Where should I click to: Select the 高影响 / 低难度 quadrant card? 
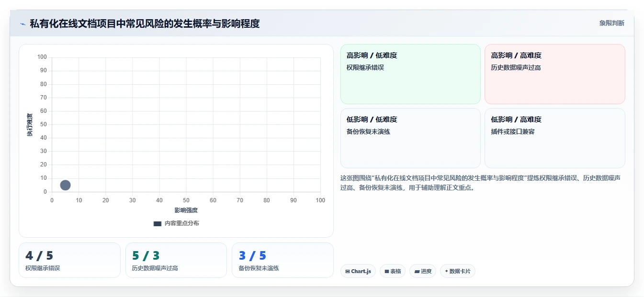click(x=410, y=74)
